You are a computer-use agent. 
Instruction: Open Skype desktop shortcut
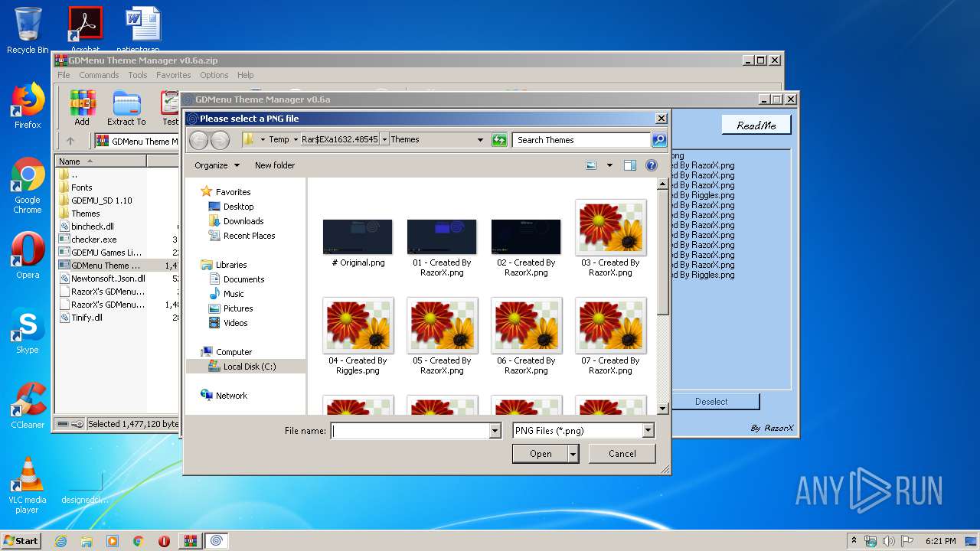(x=28, y=331)
